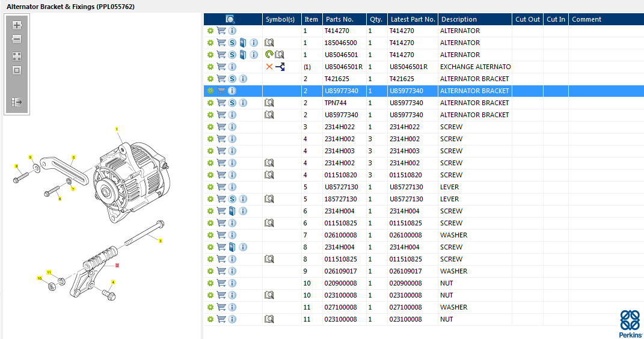Click the Cut Out column header
Viewport: 644px width, 339px height.
tap(527, 19)
